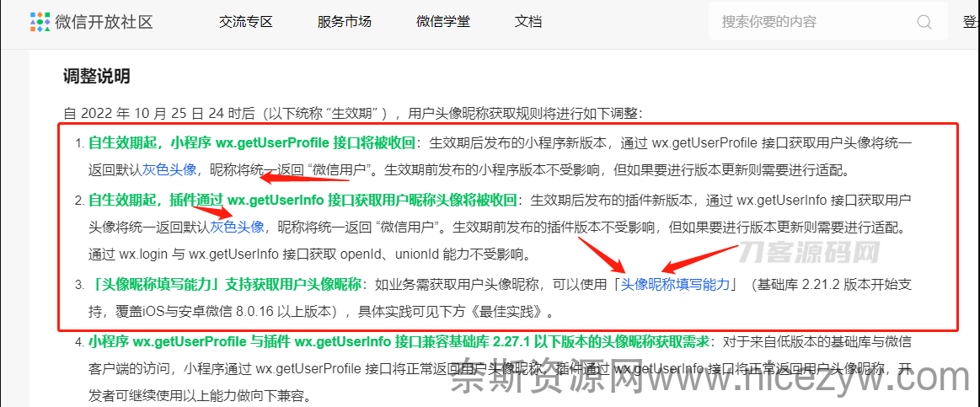This screenshot has height=407, width=980.
Task: Click the sentence starting 自 2022 年 10 月 25 日
Action: coord(353,114)
